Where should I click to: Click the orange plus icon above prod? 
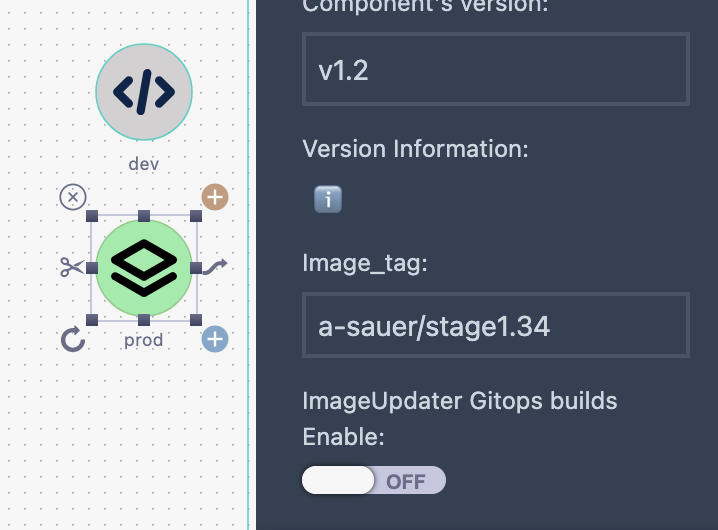coord(215,196)
